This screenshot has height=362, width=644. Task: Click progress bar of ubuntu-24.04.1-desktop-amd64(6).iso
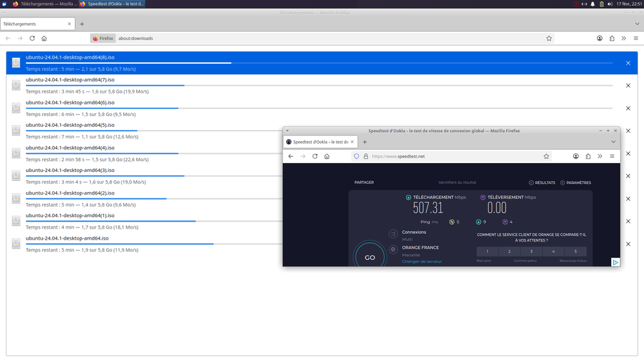319,108
